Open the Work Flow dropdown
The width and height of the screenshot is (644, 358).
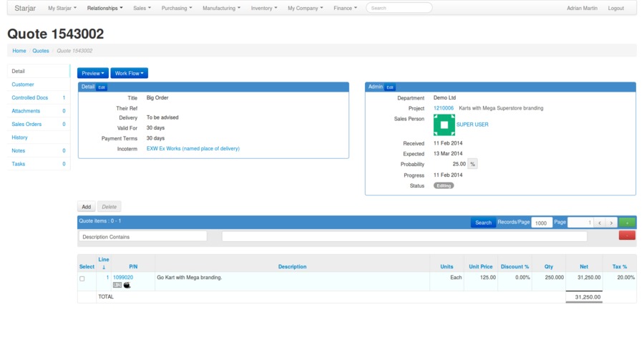[130, 73]
